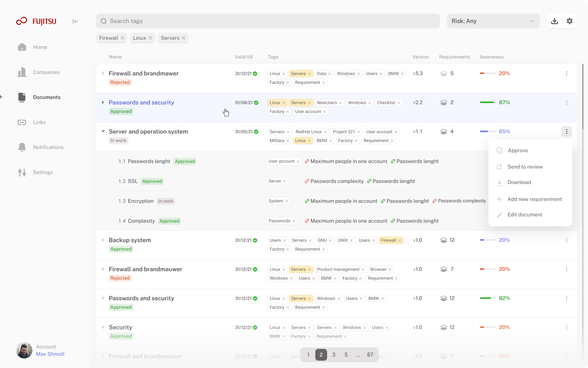Screen dimensions: 588x368
Task: Open the Notifications bell in sidebar
Action: point(22,147)
